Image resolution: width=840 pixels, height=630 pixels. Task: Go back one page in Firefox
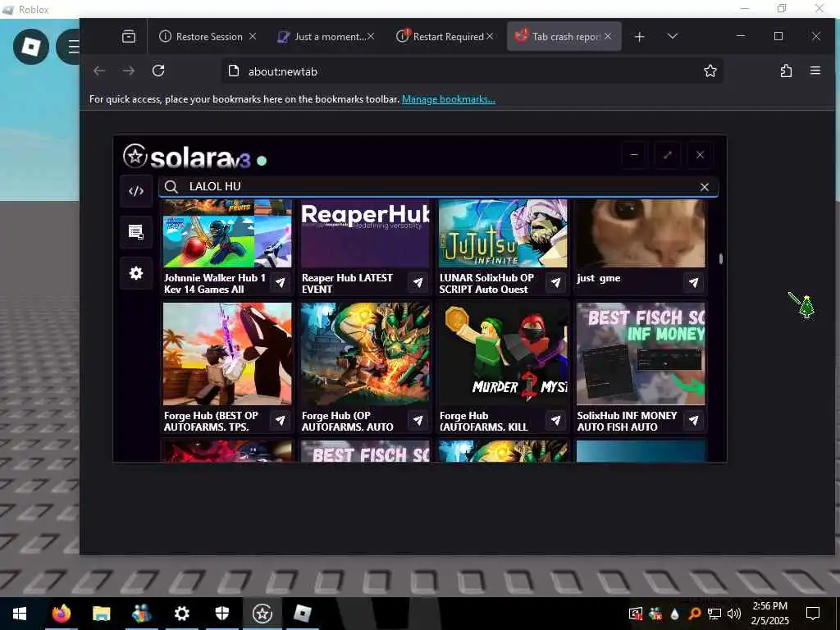point(99,71)
